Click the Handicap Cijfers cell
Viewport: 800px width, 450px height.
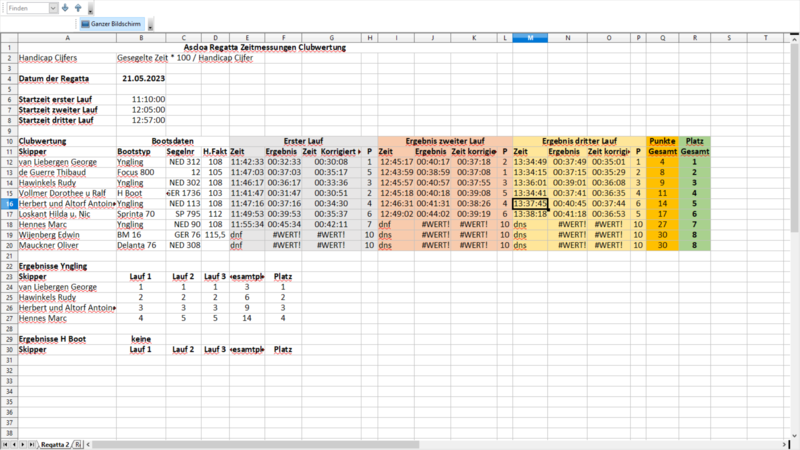pos(67,58)
